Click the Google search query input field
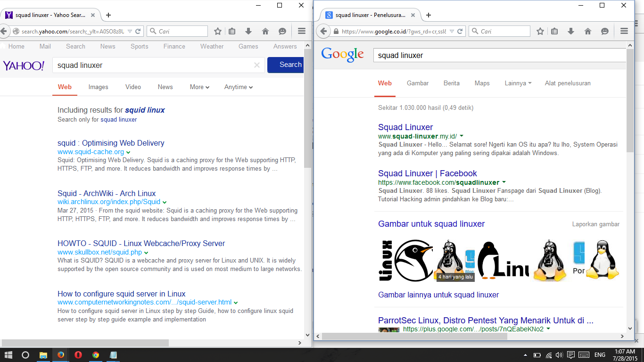 (x=500, y=55)
